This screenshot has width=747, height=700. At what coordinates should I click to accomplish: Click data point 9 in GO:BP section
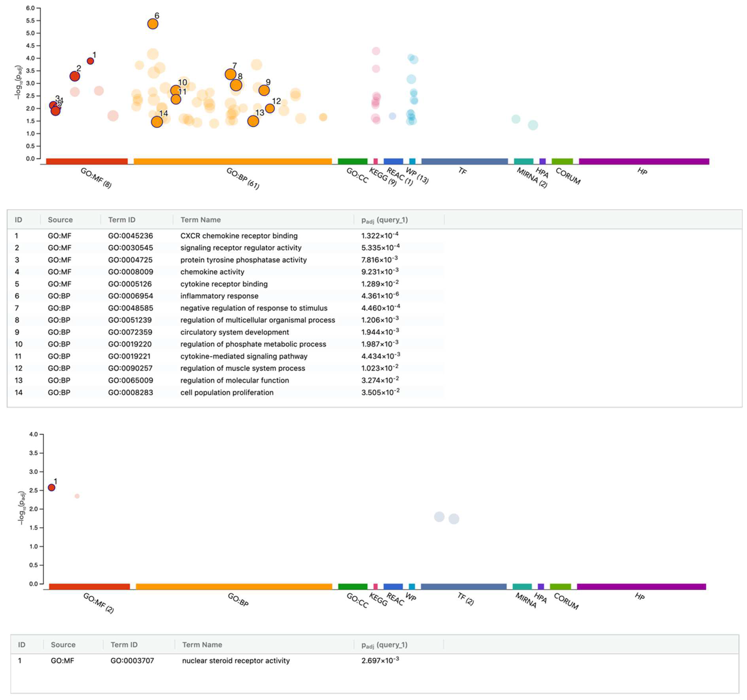264,90
